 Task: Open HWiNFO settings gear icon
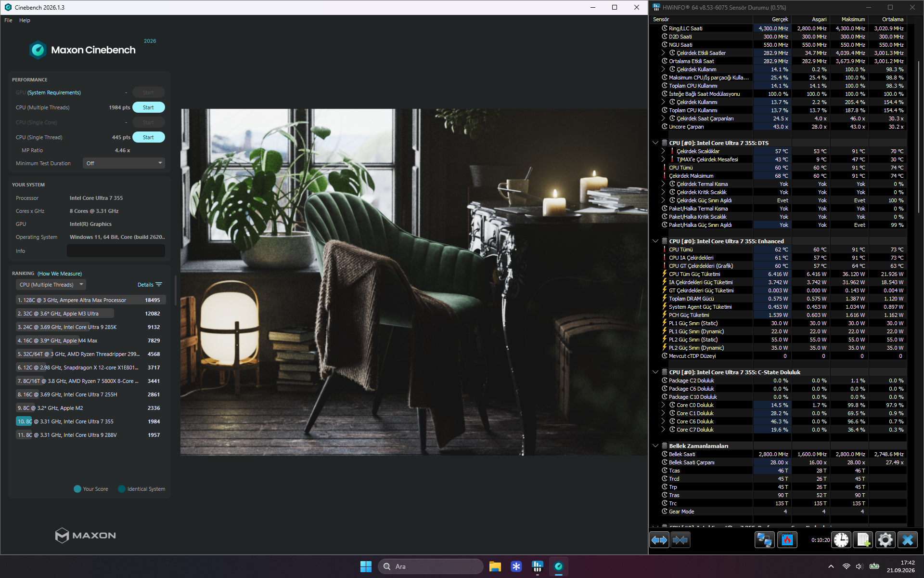885,540
